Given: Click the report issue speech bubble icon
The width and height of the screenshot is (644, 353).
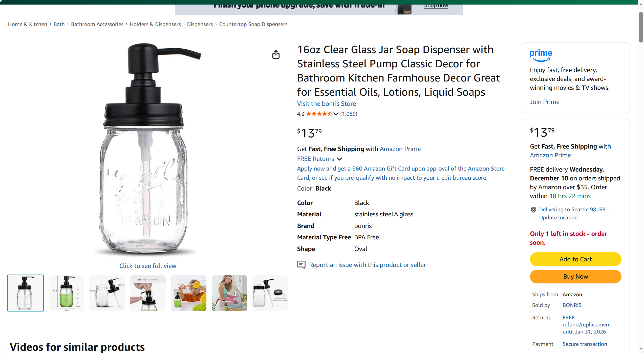Looking at the screenshot, I should [x=301, y=265].
